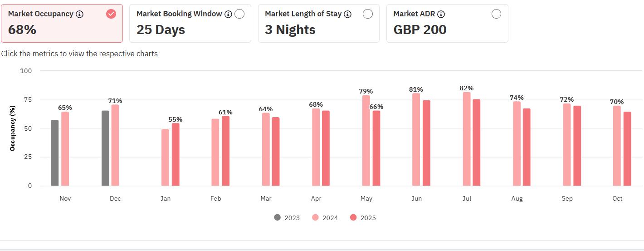Click the July 2024 bar at 82%
The image size is (644, 251).
pos(467,139)
